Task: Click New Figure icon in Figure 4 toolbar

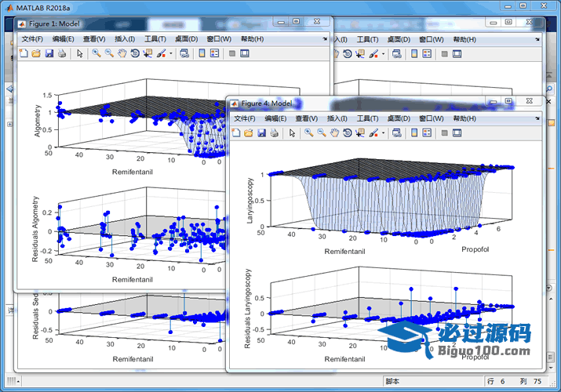Action: (236, 133)
